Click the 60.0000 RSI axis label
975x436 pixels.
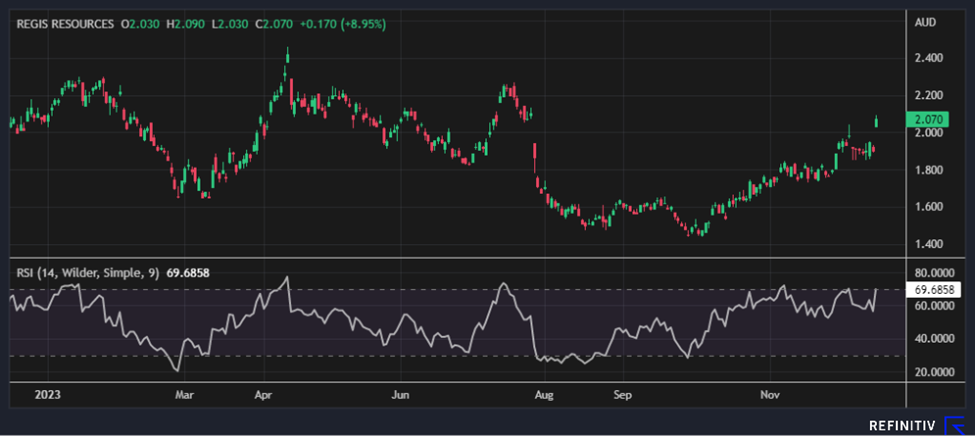click(933, 306)
